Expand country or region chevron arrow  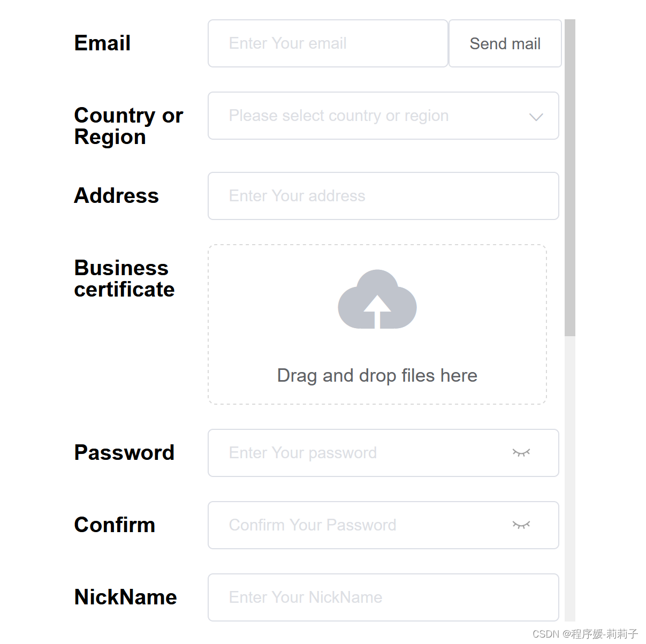[536, 117]
